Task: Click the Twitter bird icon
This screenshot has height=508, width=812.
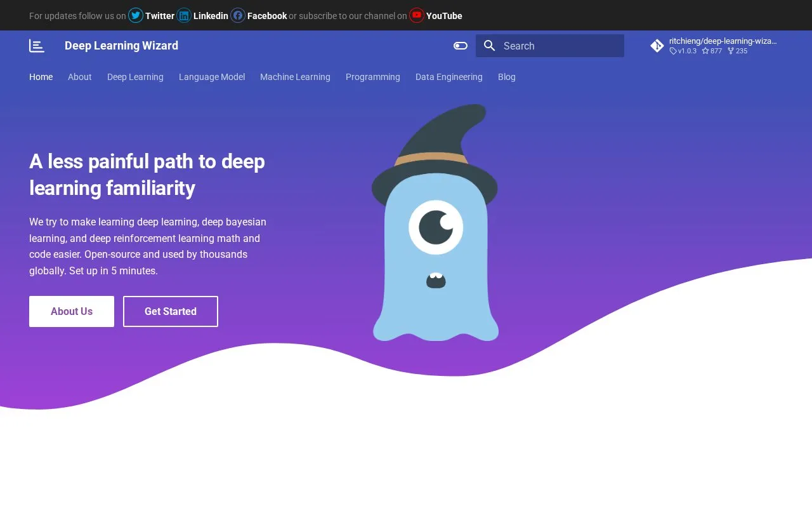Action: (136, 15)
